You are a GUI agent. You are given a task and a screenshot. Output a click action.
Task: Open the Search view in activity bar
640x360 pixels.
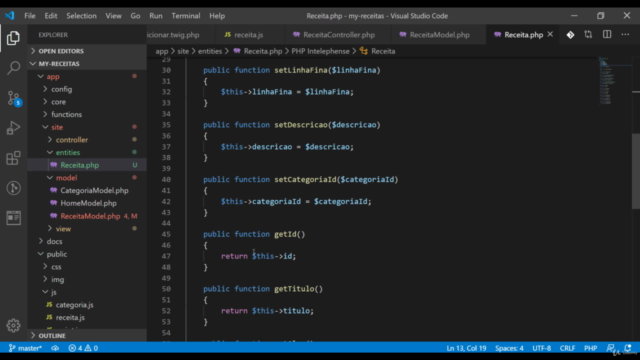[x=13, y=68]
